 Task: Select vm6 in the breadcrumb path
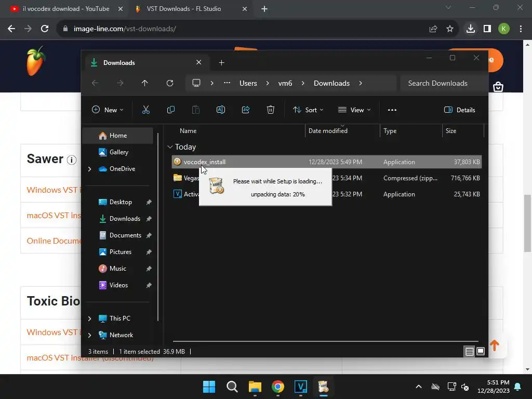(x=285, y=83)
